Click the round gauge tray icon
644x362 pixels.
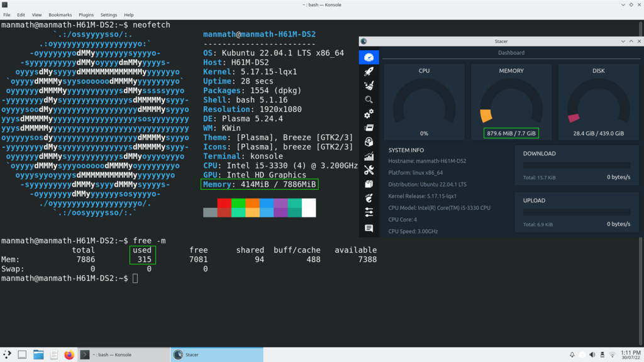point(582,354)
